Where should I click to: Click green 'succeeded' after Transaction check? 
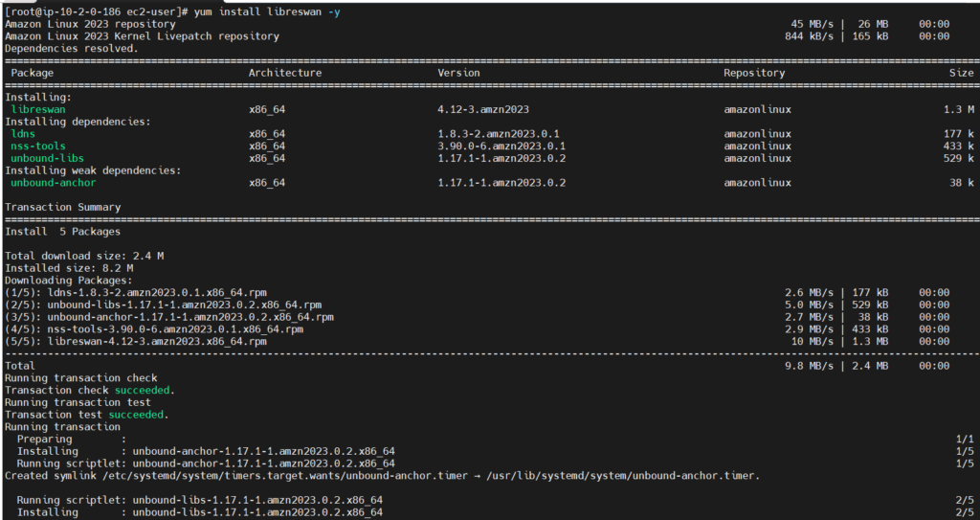[x=142, y=390]
